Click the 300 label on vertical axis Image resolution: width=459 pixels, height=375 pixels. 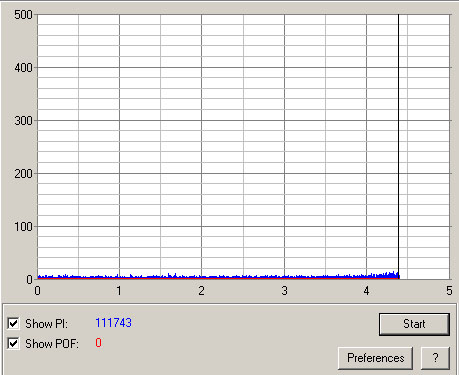(23, 121)
